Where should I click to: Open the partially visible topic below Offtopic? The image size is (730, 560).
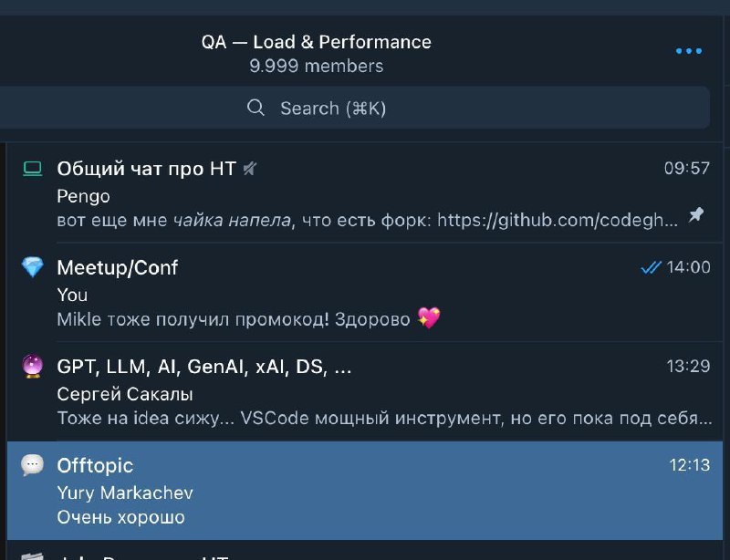click(x=365, y=551)
